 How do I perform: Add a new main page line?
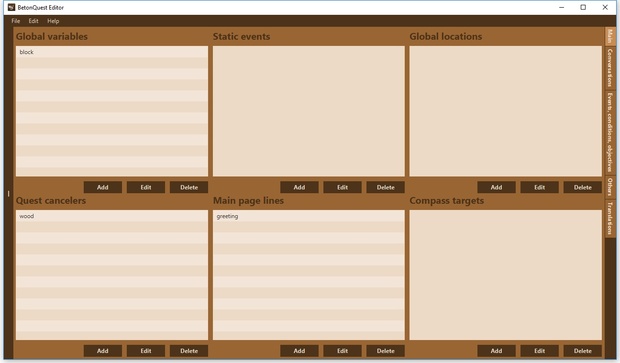pos(299,351)
